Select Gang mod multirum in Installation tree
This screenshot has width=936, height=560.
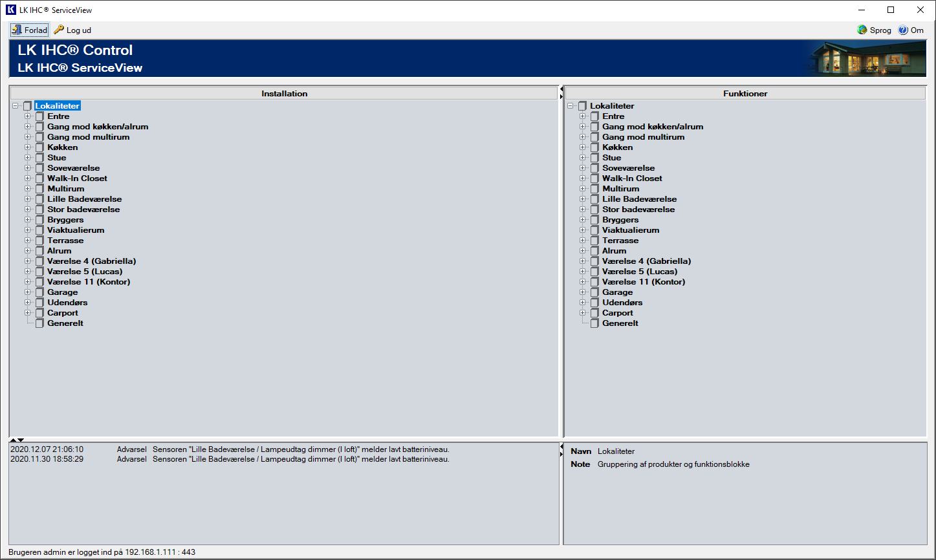click(x=88, y=137)
